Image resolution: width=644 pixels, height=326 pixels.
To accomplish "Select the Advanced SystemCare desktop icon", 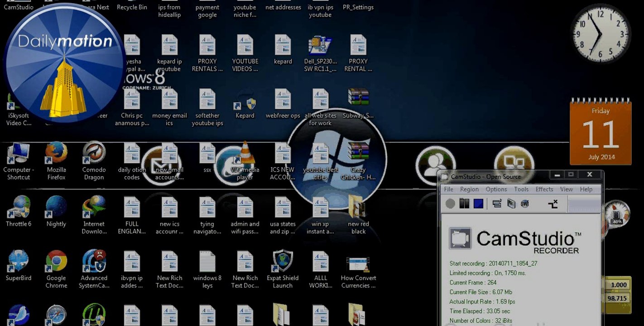I will [x=94, y=269].
